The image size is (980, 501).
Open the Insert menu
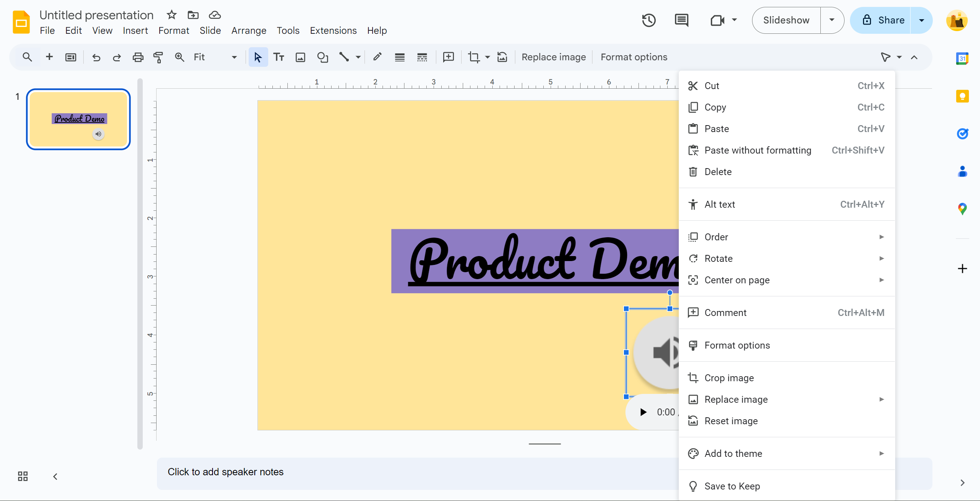pos(135,30)
